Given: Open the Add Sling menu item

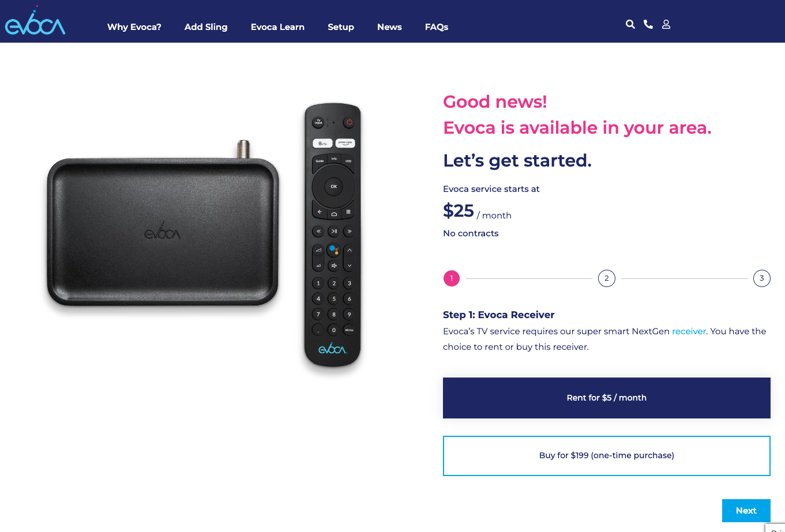Looking at the screenshot, I should [x=206, y=27].
